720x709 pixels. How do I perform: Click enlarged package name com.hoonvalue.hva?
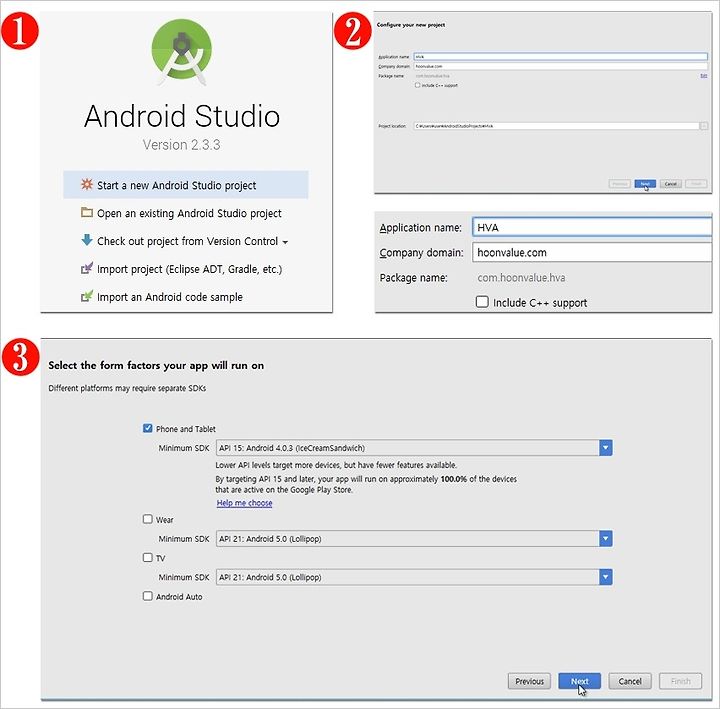(x=521, y=278)
